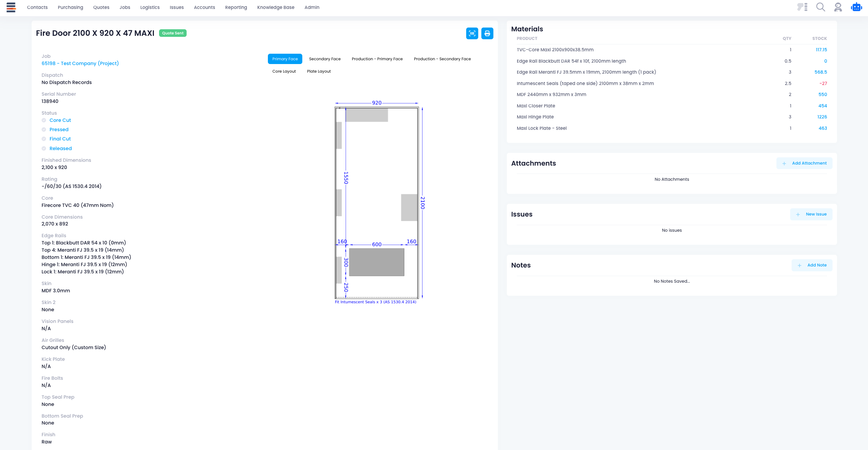Select the Primary Face tab
The height and width of the screenshot is (450, 868).
click(285, 59)
